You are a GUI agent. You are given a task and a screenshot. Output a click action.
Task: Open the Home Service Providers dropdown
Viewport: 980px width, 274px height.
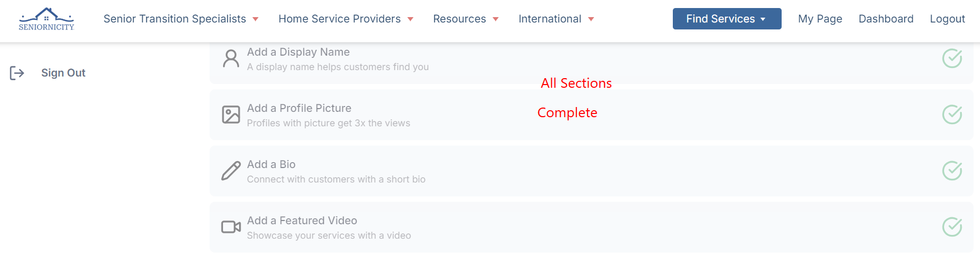[x=346, y=19]
